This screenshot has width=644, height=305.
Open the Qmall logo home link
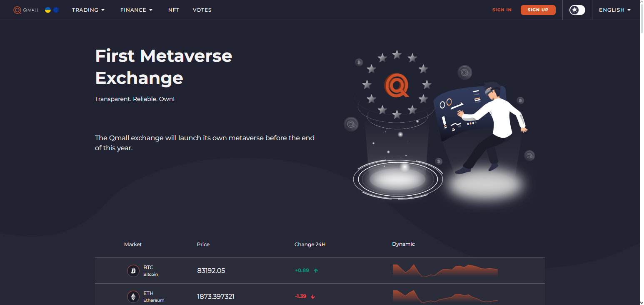point(26,10)
